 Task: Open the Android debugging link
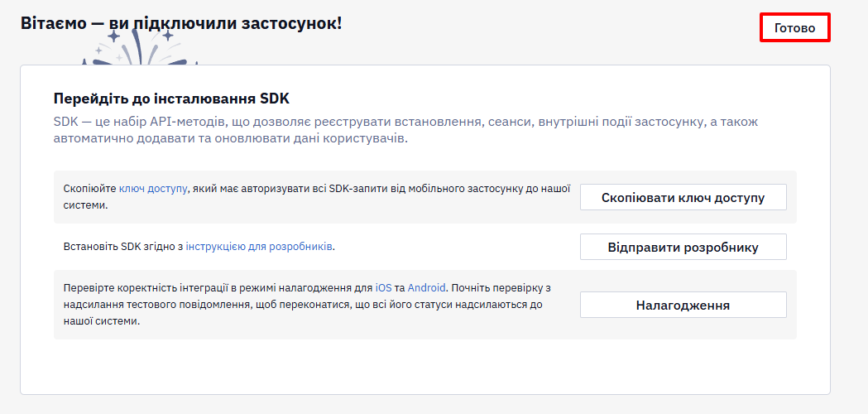(426, 287)
